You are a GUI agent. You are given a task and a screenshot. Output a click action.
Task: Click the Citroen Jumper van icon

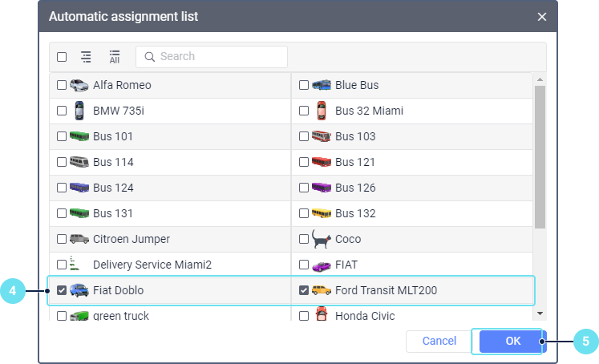(79, 239)
